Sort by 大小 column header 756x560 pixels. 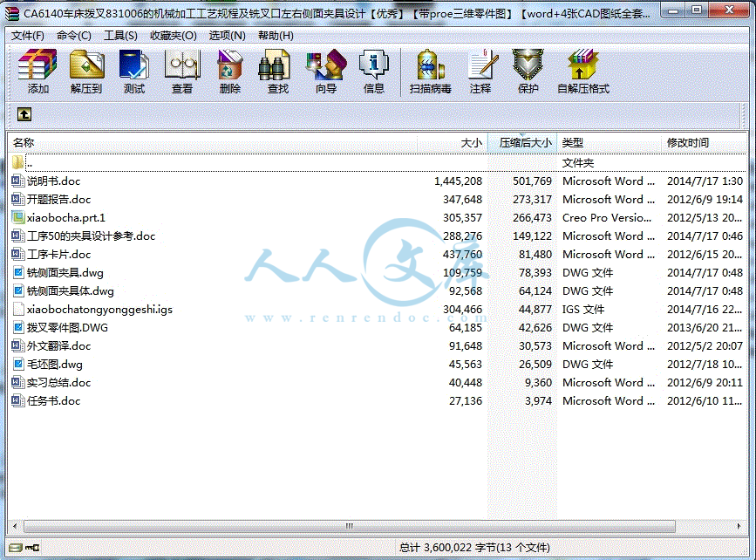(x=453, y=142)
